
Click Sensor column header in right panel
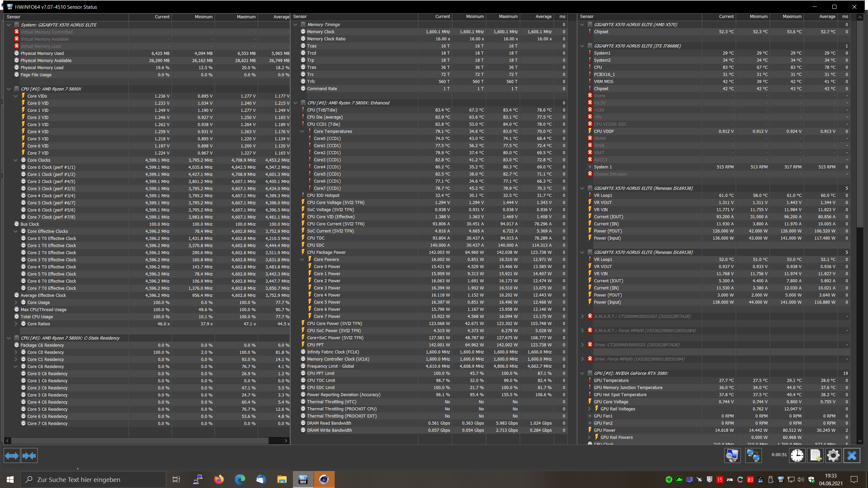639,16
